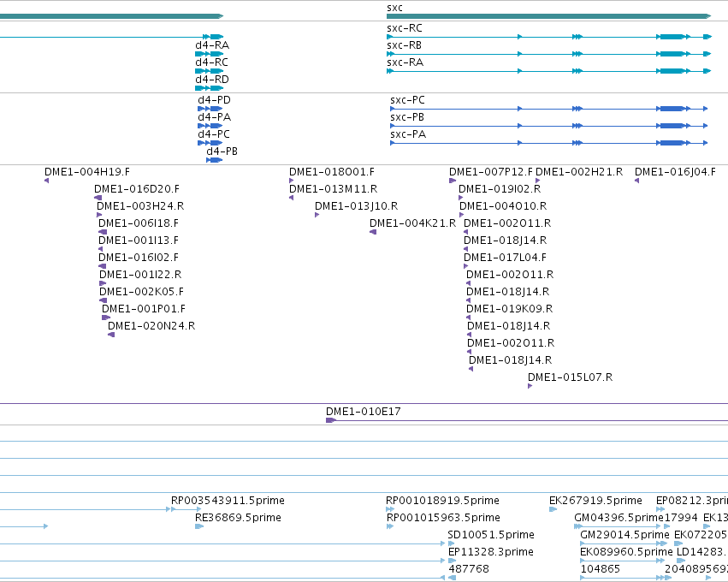
Task: Click the DME1-013M11.R feature label
Action: point(334,189)
